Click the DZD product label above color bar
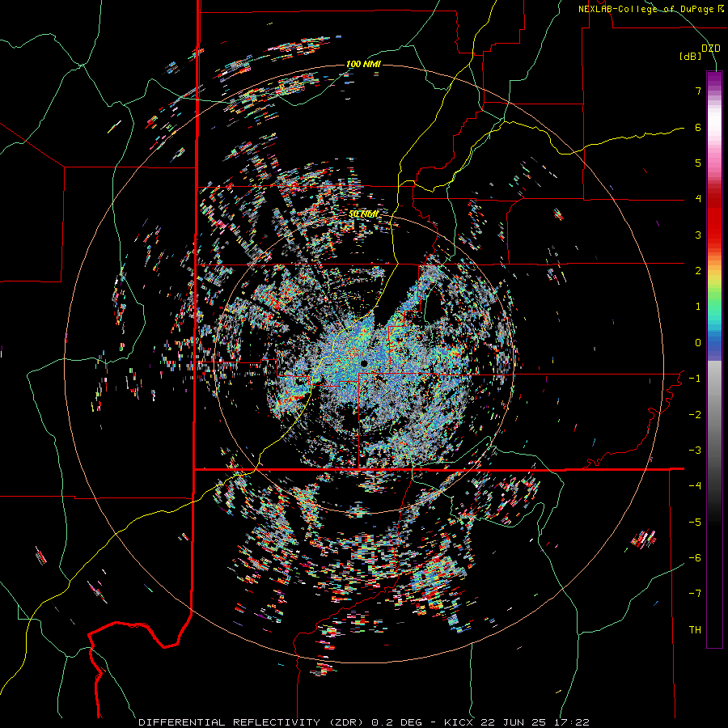Screen dimensions: 728x728 (711, 49)
